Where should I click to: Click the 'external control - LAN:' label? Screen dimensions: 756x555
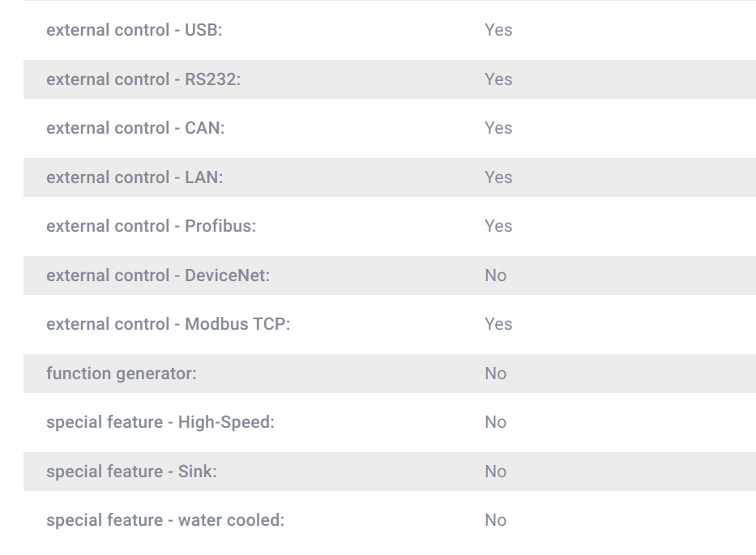[x=135, y=177]
